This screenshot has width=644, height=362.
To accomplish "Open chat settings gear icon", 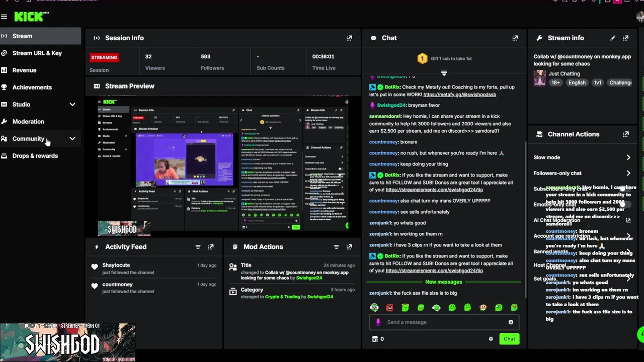I will pos(491,339).
